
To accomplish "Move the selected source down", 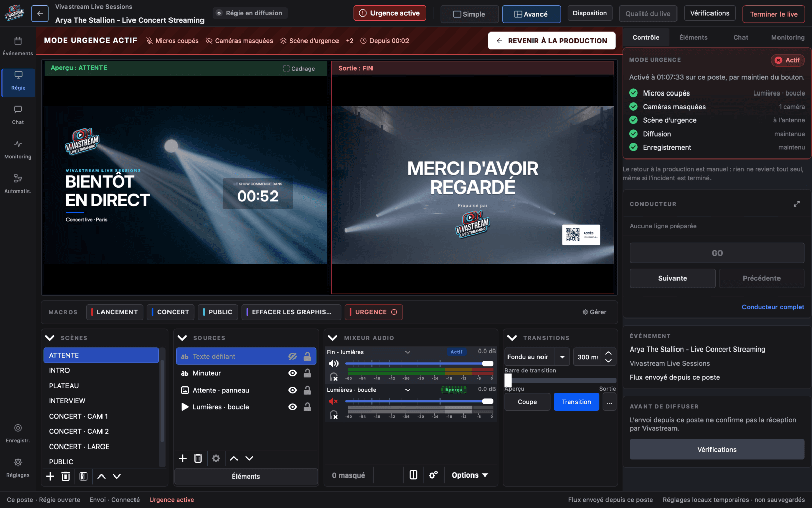I will pos(249,458).
